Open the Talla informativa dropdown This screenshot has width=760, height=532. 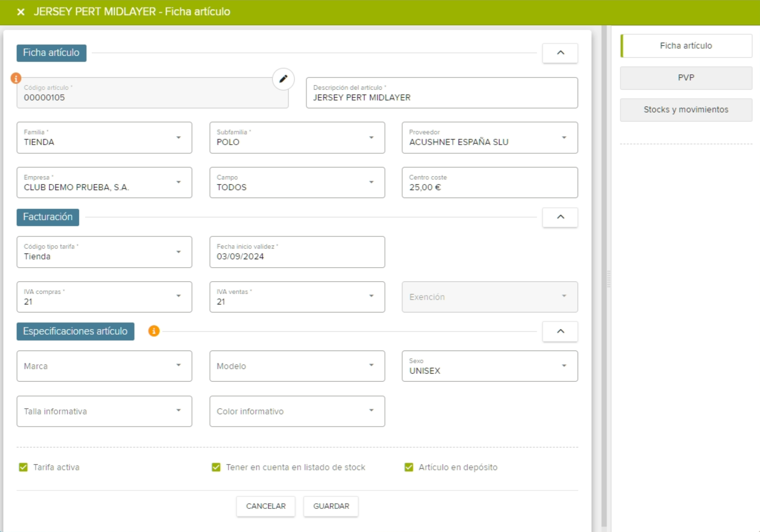point(104,411)
